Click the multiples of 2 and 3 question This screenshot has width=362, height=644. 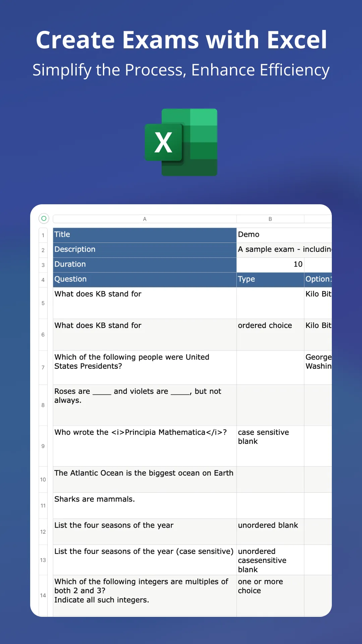coord(145,596)
